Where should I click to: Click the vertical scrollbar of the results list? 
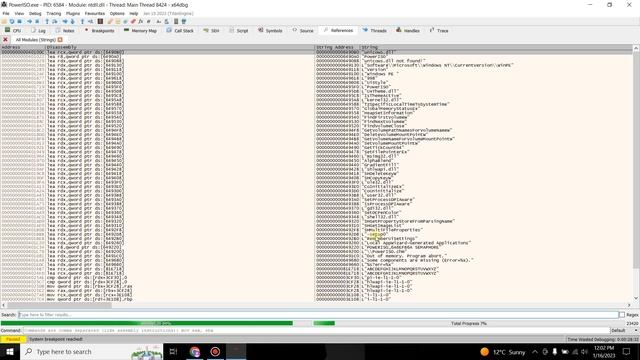(636, 173)
